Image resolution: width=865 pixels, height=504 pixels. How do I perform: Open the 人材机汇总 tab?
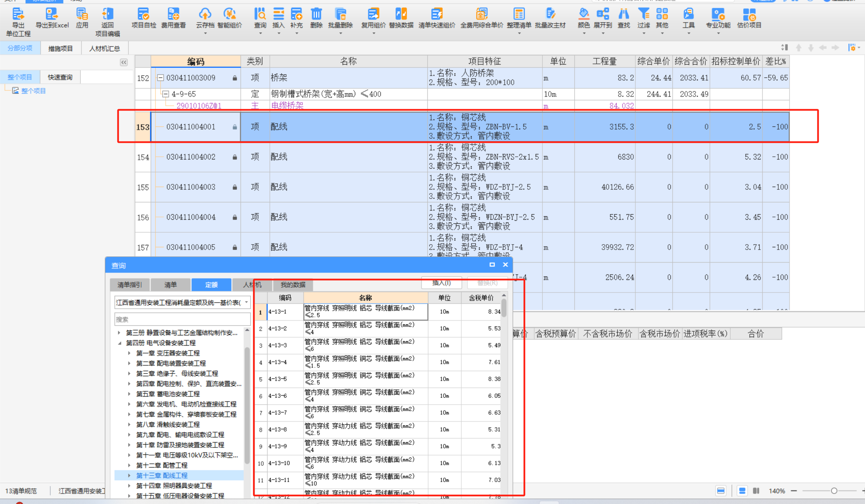coord(105,48)
